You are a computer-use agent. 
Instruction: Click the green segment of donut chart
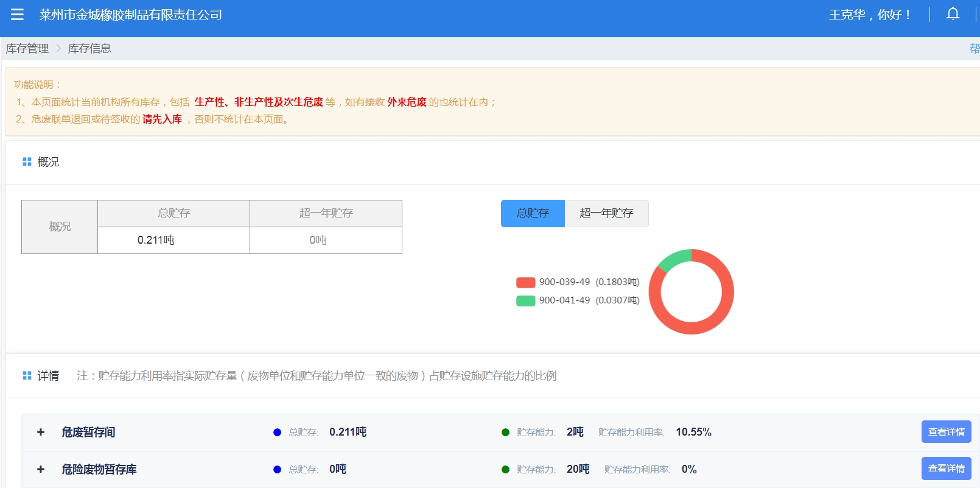[x=674, y=259]
